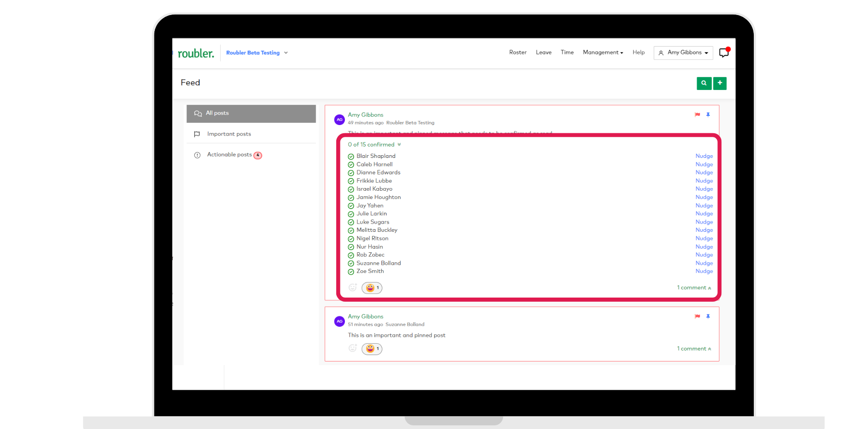Open the notifications chat bubble icon

click(724, 52)
